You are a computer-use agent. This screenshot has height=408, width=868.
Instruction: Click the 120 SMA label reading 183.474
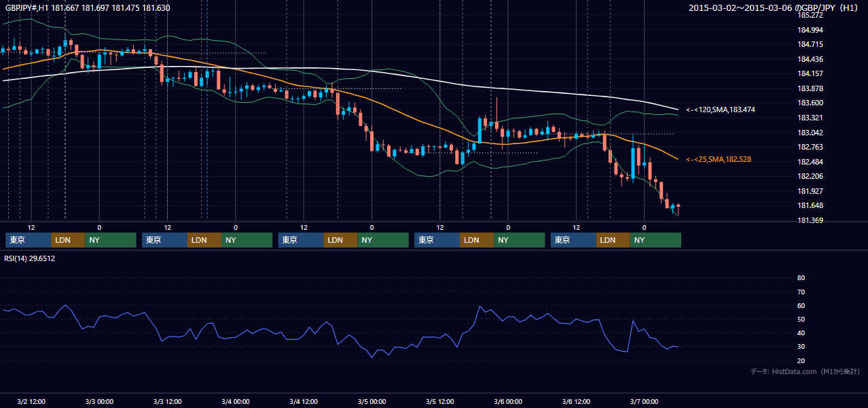point(721,109)
